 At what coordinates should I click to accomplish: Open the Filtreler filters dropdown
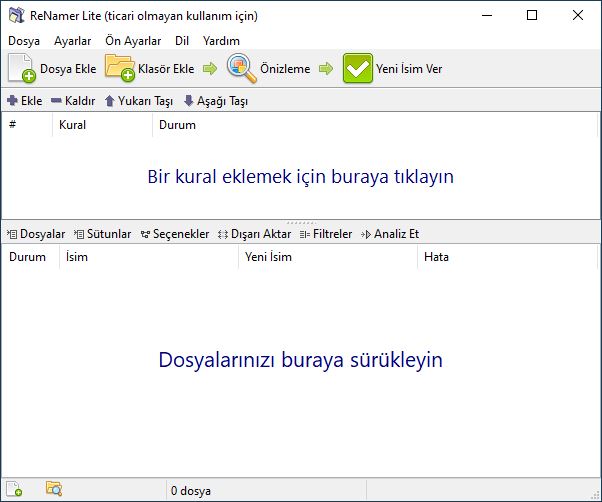click(x=326, y=234)
